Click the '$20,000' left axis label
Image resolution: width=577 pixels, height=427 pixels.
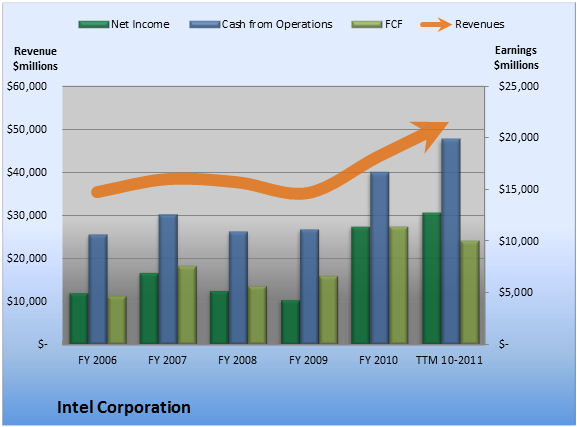click(27, 258)
